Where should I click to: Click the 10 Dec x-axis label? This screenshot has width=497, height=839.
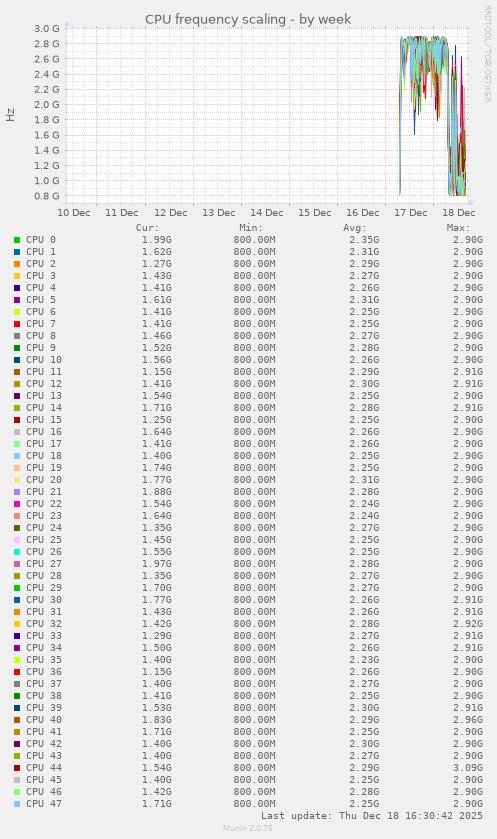[x=74, y=212]
